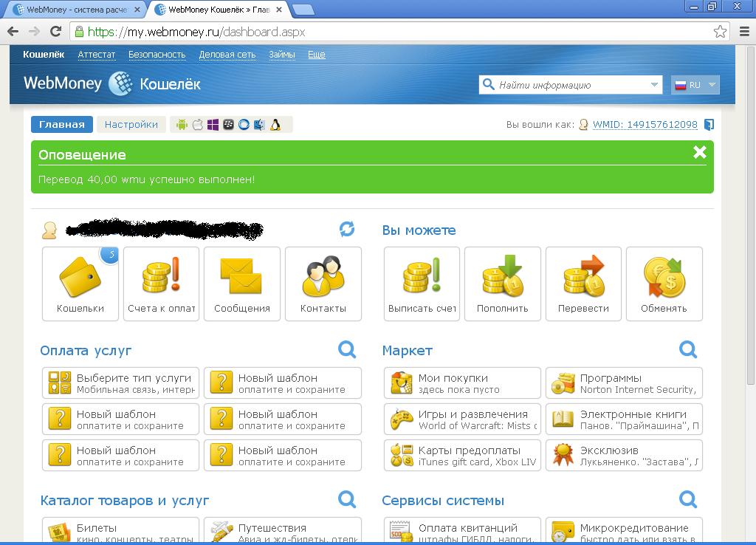Open Выберите тип услуги tile
The image size is (756, 545).
(x=120, y=383)
